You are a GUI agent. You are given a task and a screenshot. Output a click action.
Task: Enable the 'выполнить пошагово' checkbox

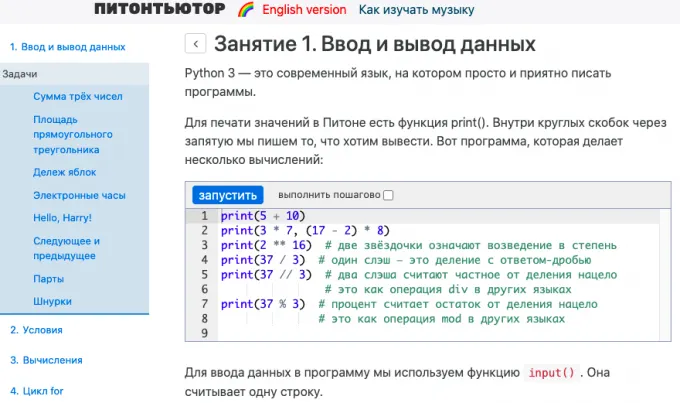[x=388, y=195]
